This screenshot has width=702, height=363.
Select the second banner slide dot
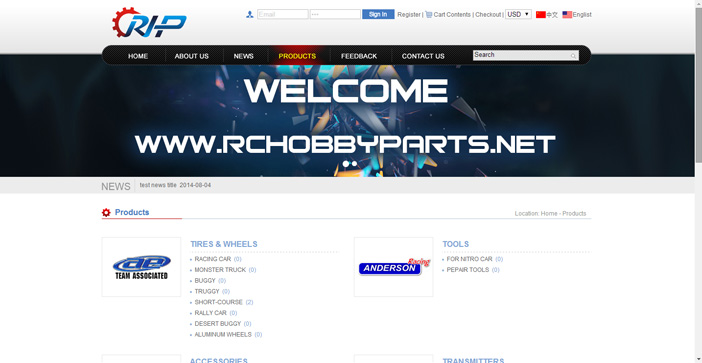point(354,164)
